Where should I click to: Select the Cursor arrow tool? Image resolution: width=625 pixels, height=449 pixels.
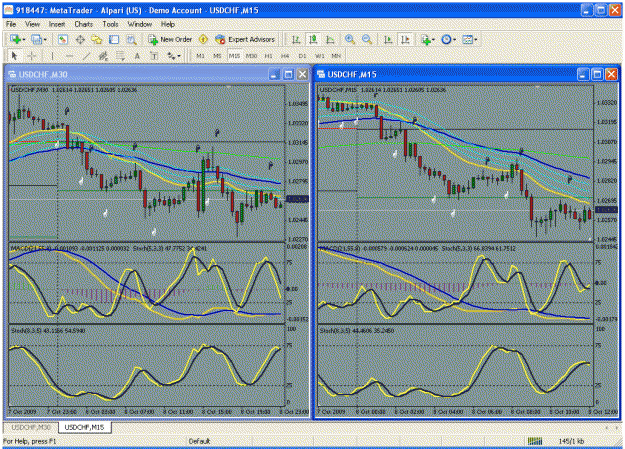tap(14, 56)
